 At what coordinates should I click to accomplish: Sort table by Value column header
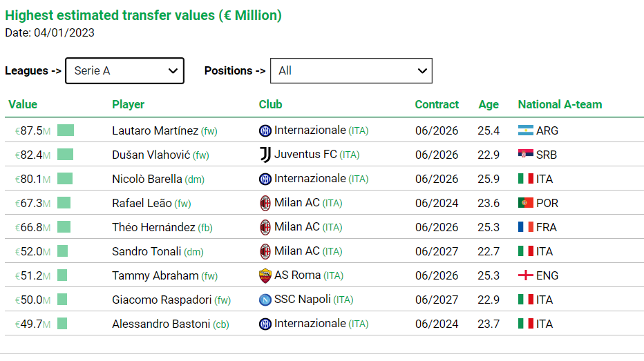coord(23,105)
